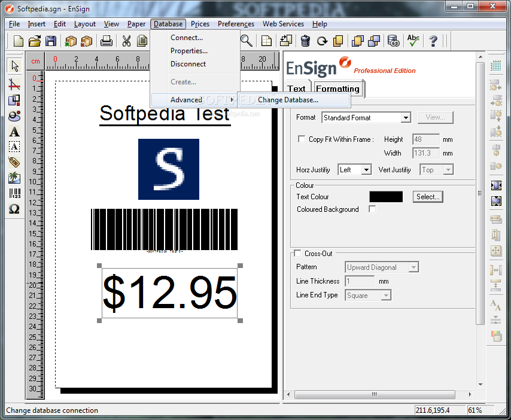Screen dimensions: 511x420
Task: Toggle the Coloured Background checkbox
Action: [372, 209]
